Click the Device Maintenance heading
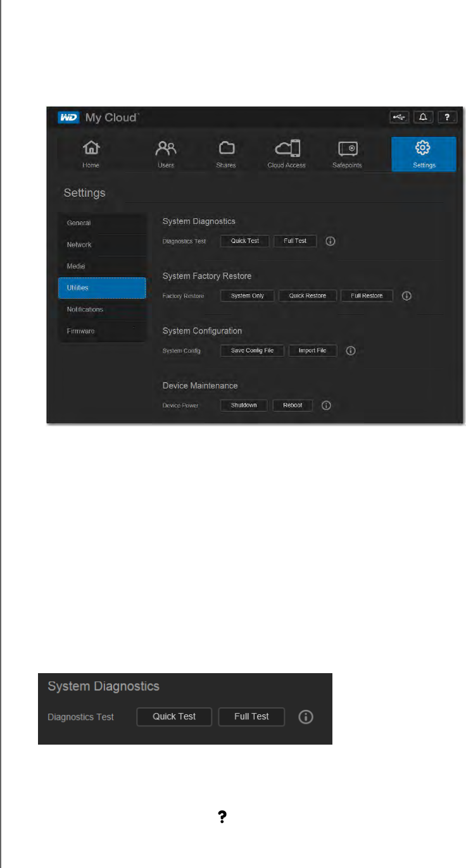The width and height of the screenshot is (466, 868). [200, 385]
